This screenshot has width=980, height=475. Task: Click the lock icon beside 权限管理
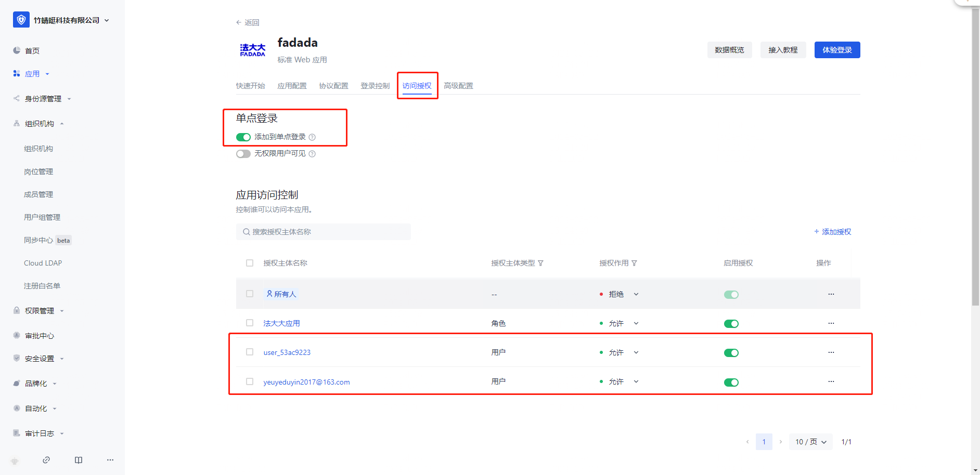[x=17, y=310]
